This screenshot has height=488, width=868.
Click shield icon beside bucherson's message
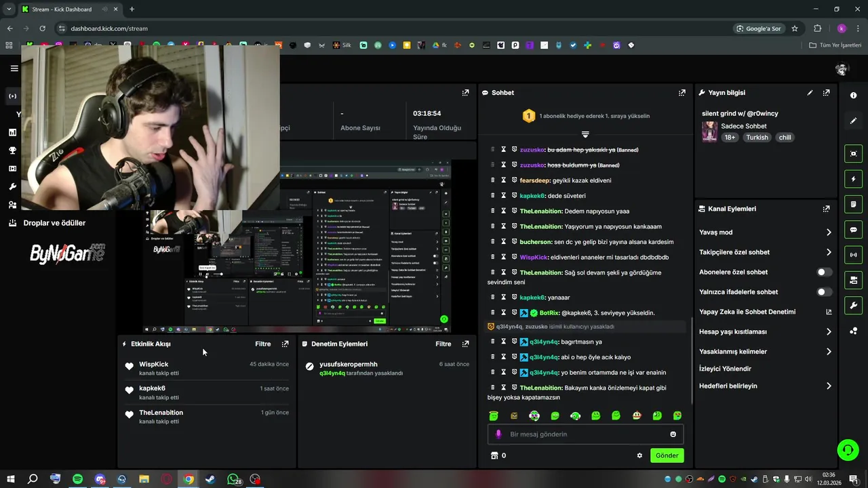(515, 242)
